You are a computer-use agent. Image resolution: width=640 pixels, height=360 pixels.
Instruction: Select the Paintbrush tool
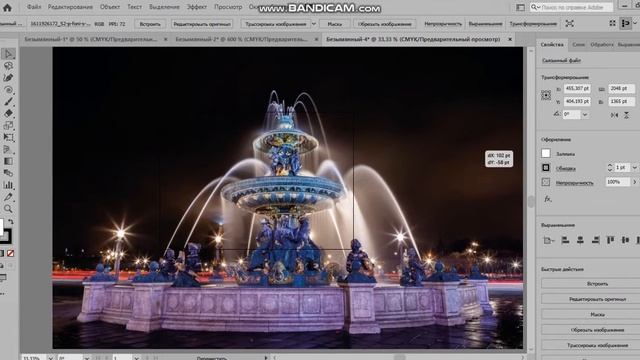pyautogui.click(x=8, y=102)
